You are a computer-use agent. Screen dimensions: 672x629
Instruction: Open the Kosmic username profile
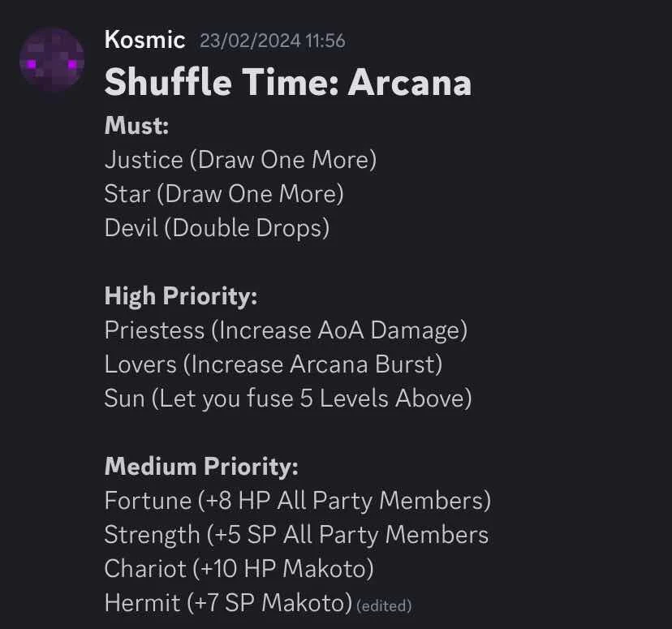pyautogui.click(x=144, y=40)
